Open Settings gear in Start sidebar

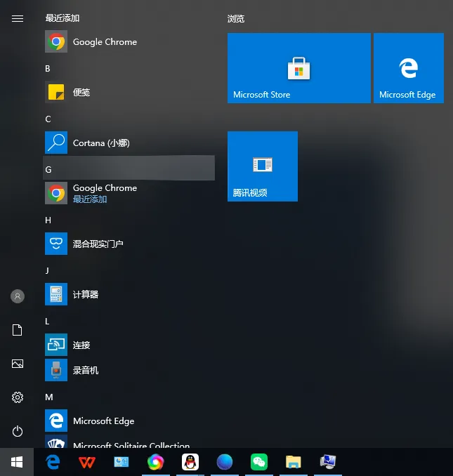(18, 397)
